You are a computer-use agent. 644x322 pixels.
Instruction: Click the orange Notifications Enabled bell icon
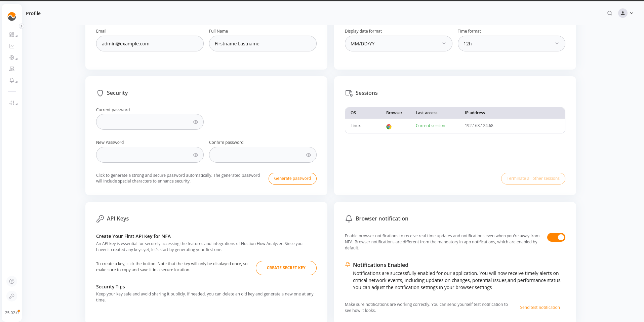pyautogui.click(x=348, y=265)
